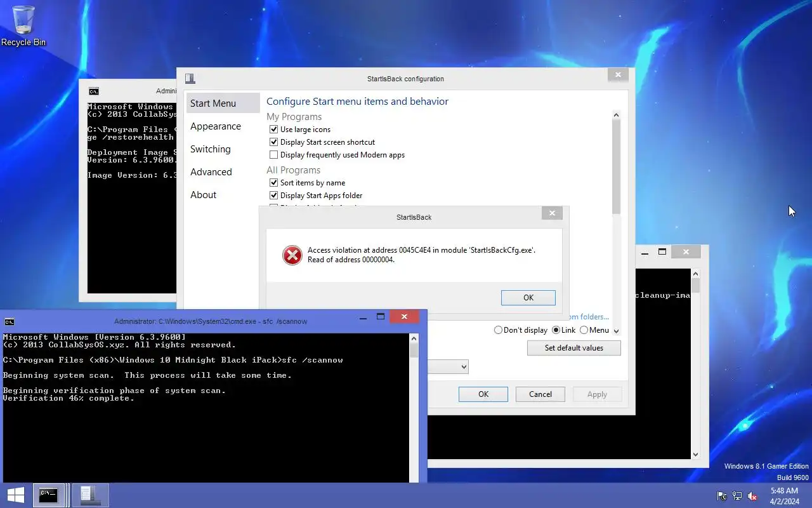Screen dimensions: 812x508
Task: Close the StartIsBack configuration window
Action: coord(618,75)
